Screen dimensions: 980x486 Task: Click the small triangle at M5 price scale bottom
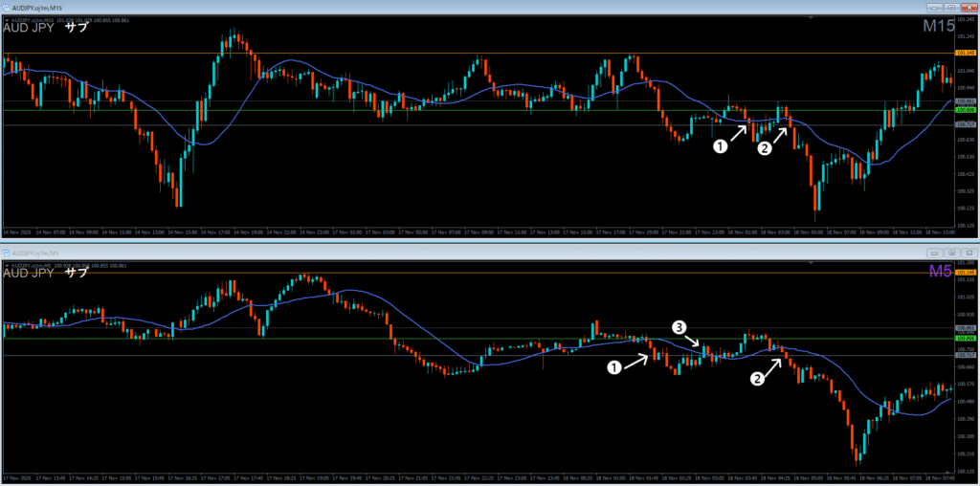pyautogui.click(x=948, y=471)
